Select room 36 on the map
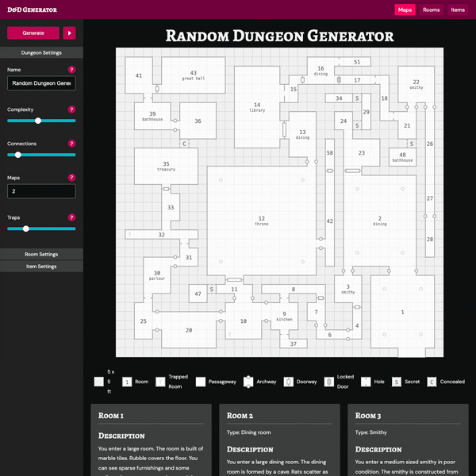 coord(198,121)
